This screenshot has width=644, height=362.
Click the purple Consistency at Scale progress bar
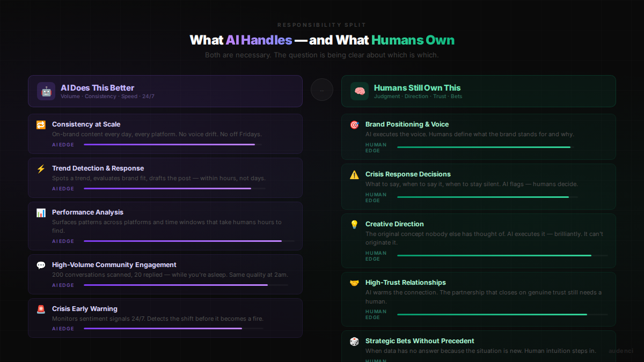(x=169, y=144)
